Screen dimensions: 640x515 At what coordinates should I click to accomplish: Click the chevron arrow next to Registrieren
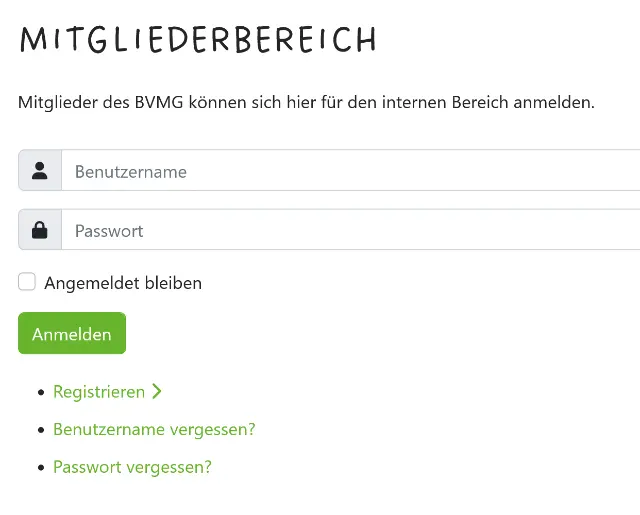tap(157, 391)
